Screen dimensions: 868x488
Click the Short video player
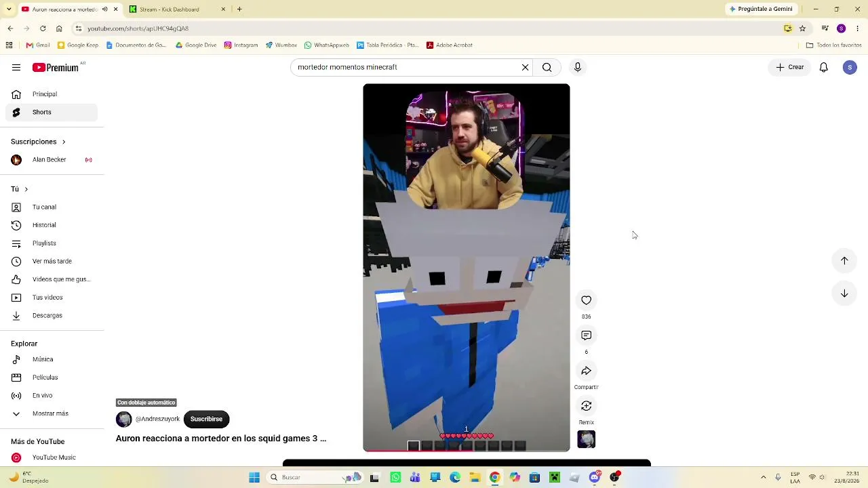pyautogui.click(x=467, y=268)
